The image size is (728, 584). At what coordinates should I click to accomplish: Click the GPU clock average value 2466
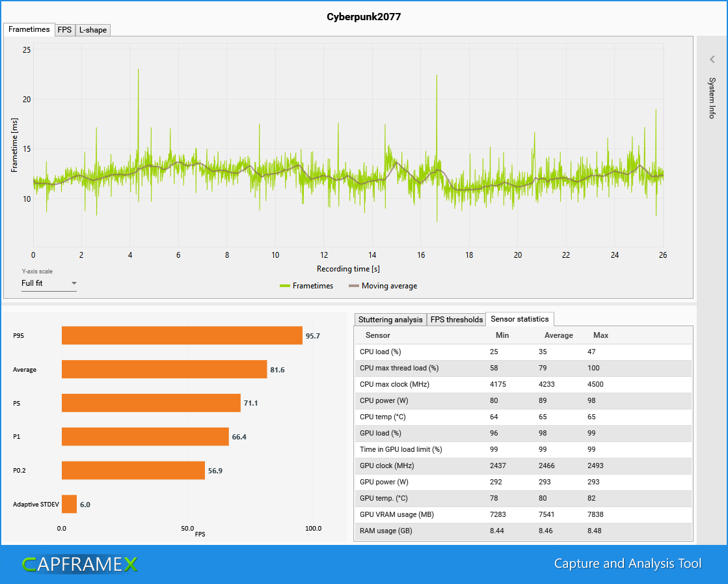point(546,466)
